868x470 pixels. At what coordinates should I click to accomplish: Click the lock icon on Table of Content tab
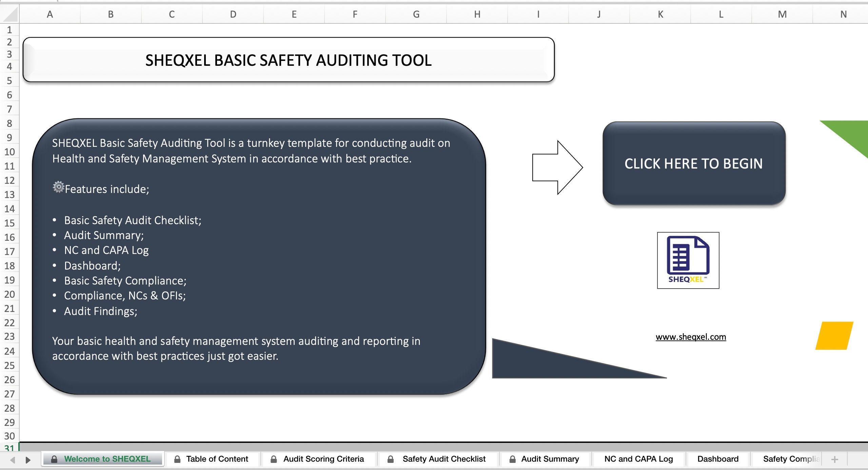point(178,459)
